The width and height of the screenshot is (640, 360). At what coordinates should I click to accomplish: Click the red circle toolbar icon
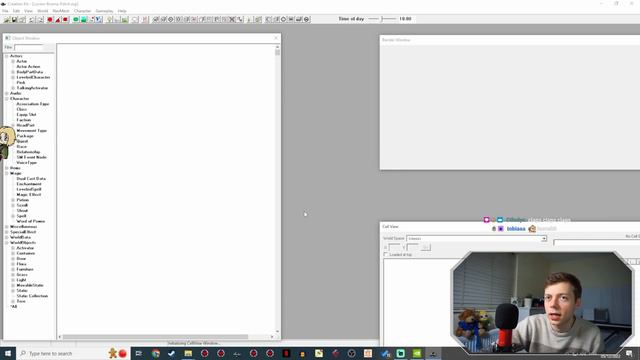(x=50, y=20)
